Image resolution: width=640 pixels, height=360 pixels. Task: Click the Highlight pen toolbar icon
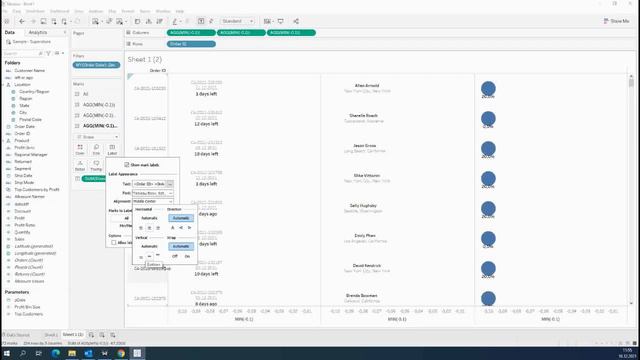(175, 21)
